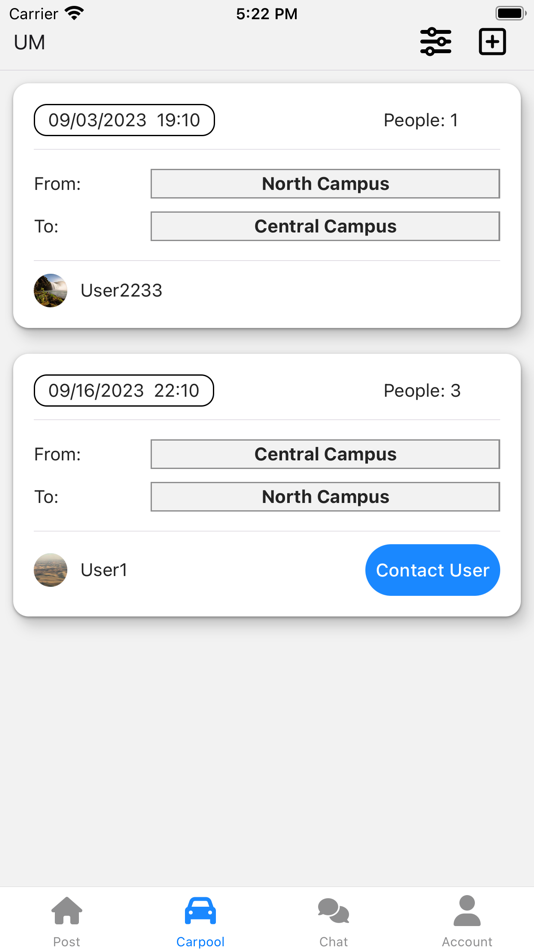Open the Account profile tab
Image resolution: width=534 pixels, height=950 pixels.
[467, 922]
